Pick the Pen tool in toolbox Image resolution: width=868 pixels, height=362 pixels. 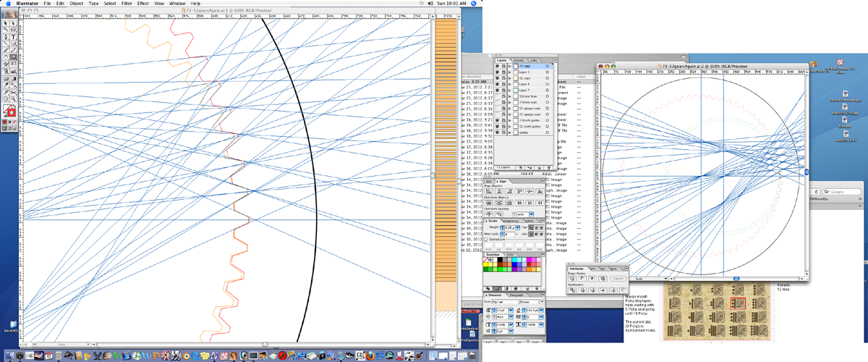pos(5,36)
